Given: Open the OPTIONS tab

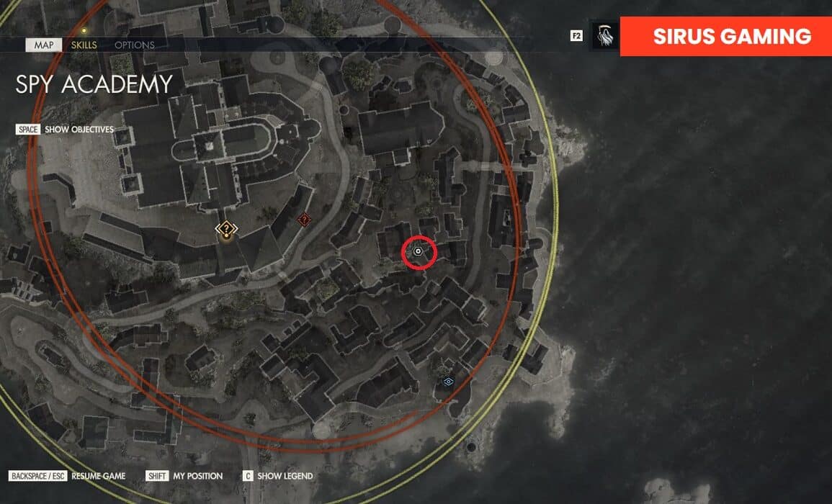Looking at the screenshot, I should coord(134,45).
